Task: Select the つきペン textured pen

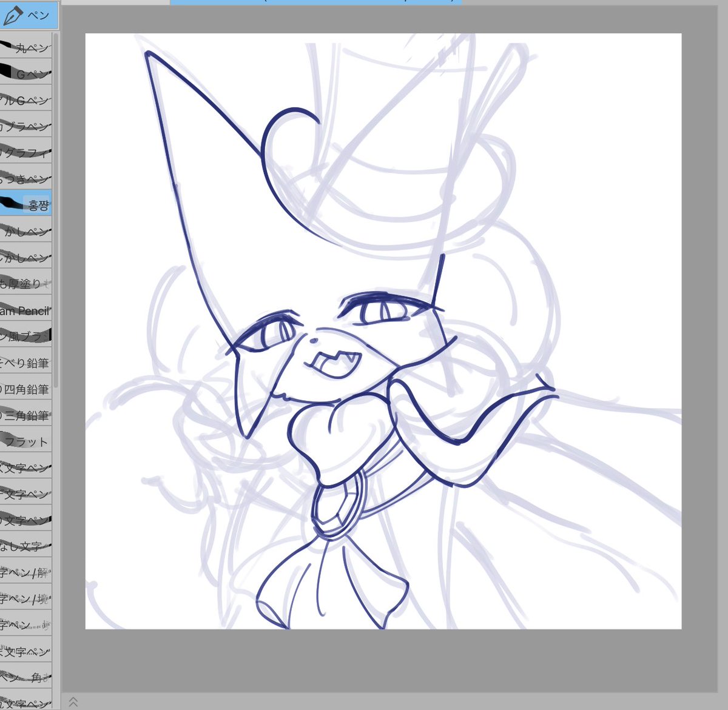Action: point(25,178)
